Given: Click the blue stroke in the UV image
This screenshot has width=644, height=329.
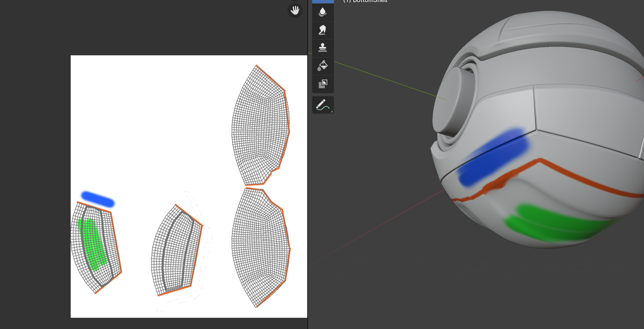Looking at the screenshot, I should pyautogui.click(x=98, y=199).
